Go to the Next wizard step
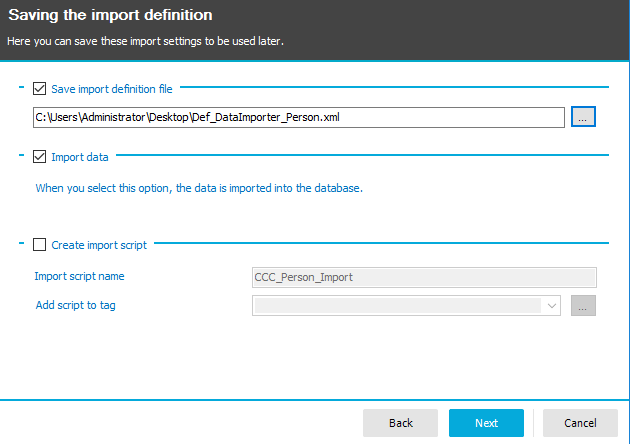The height and width of the screenshot is (444, 630). coord(486,423)
